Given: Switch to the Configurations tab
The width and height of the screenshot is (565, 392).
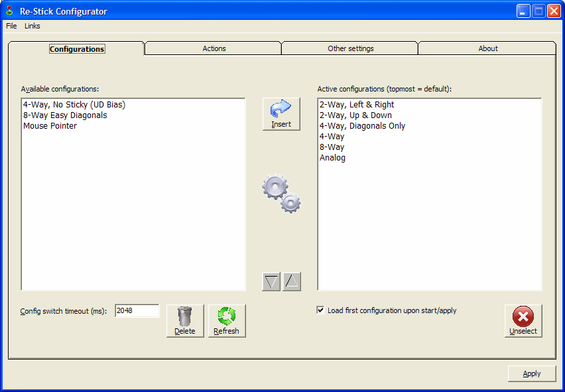Looking at the screenshot, I should [77, 48].
